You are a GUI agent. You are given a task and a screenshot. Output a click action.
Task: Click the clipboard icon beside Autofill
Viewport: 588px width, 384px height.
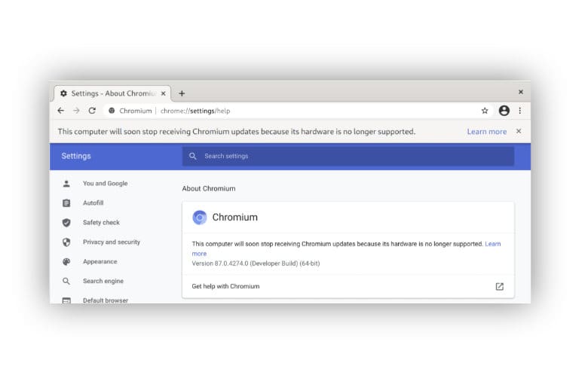click(66, 203)
